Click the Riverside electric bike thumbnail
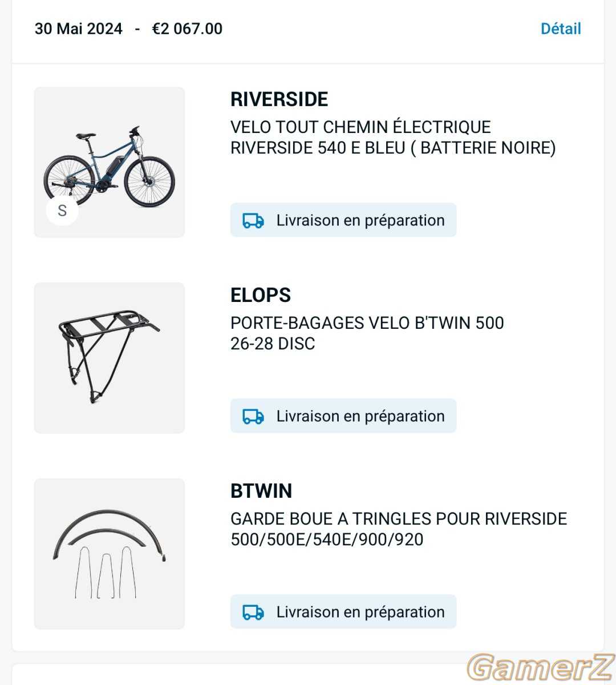Viewport: 616px width, 685px height. [x=110, y=162]
